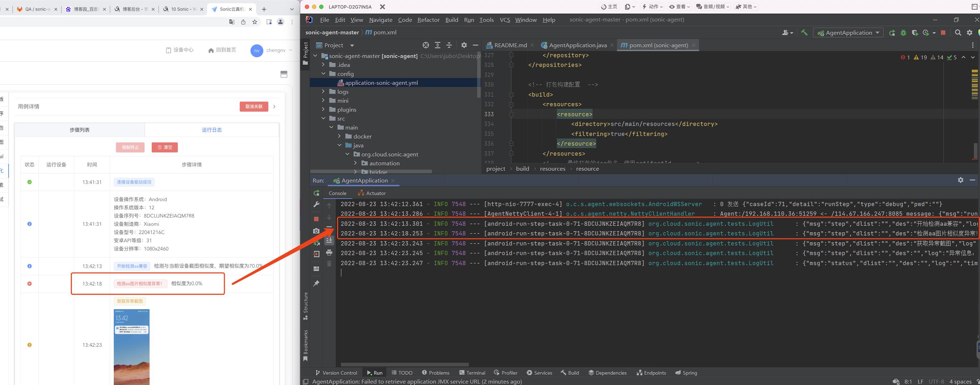980x385 pixels.
Task: Run AgentApplication with coverage shield icon
Action: pos(915,33)
